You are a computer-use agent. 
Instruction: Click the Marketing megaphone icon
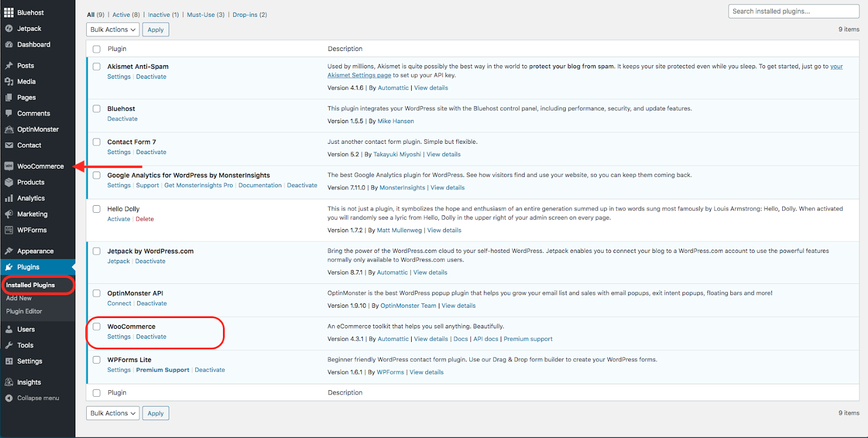coord(9,214)
